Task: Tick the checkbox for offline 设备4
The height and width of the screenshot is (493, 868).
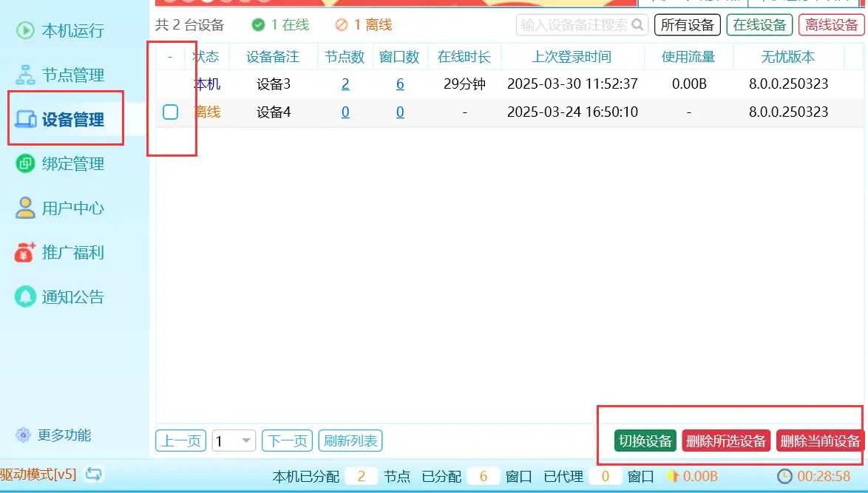Action: (170, 112)
